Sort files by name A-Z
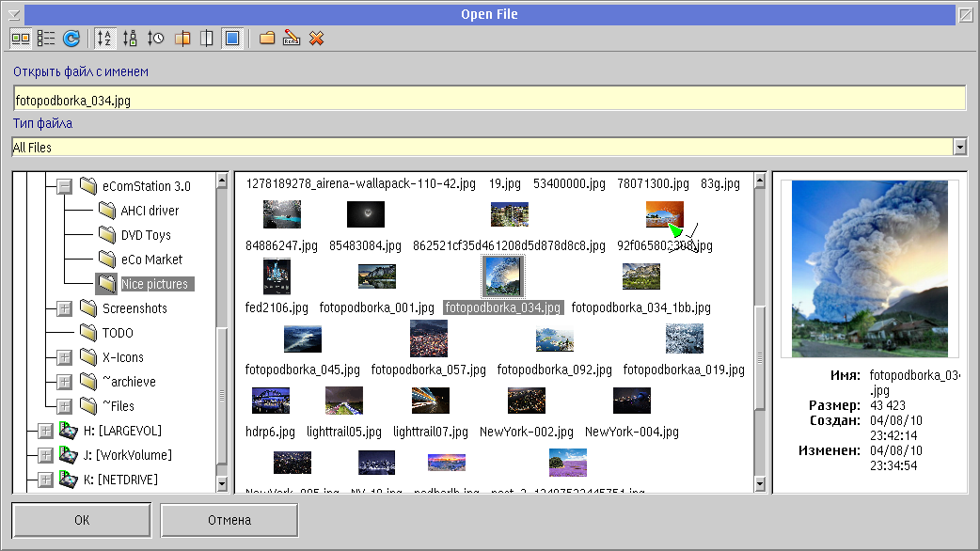Viewport: 980px width, 551px height. coord(104,39)
